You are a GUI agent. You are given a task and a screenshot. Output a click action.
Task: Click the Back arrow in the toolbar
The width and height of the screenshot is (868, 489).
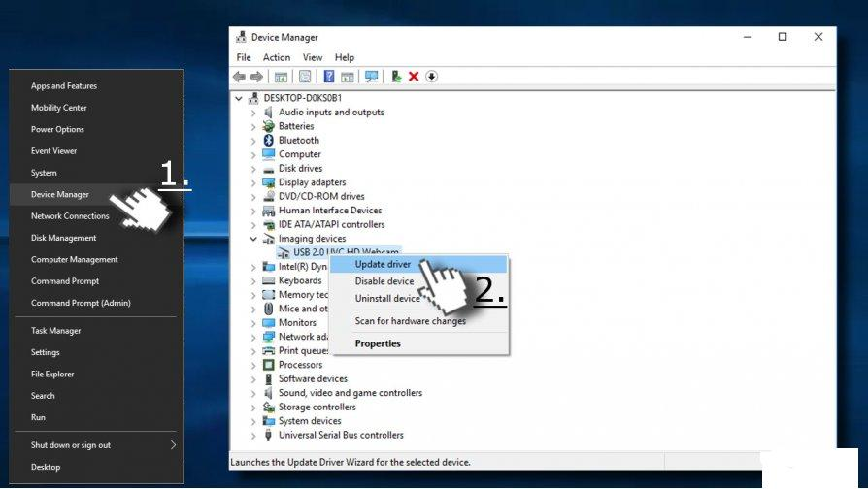(x=239, y=77)
